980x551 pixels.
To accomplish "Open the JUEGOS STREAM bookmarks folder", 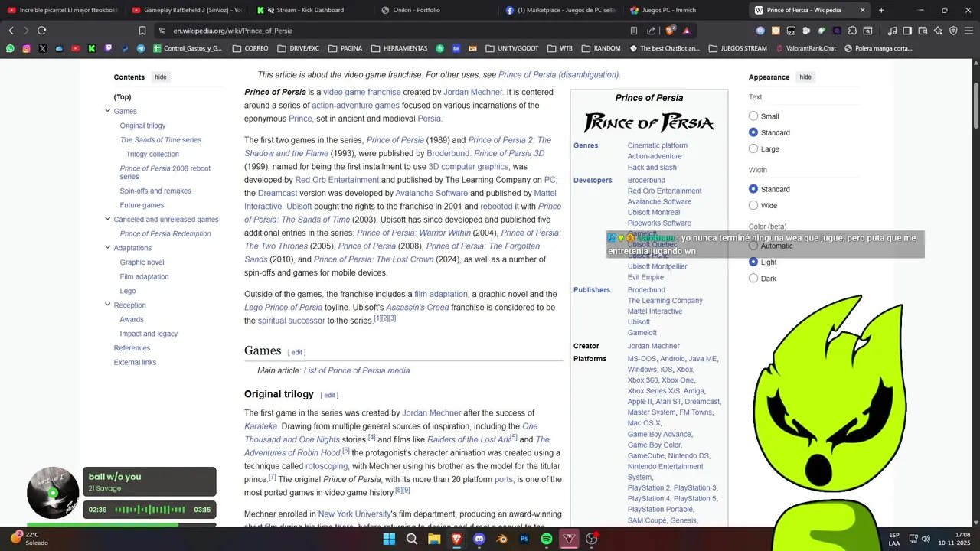I will click(737, 48).
